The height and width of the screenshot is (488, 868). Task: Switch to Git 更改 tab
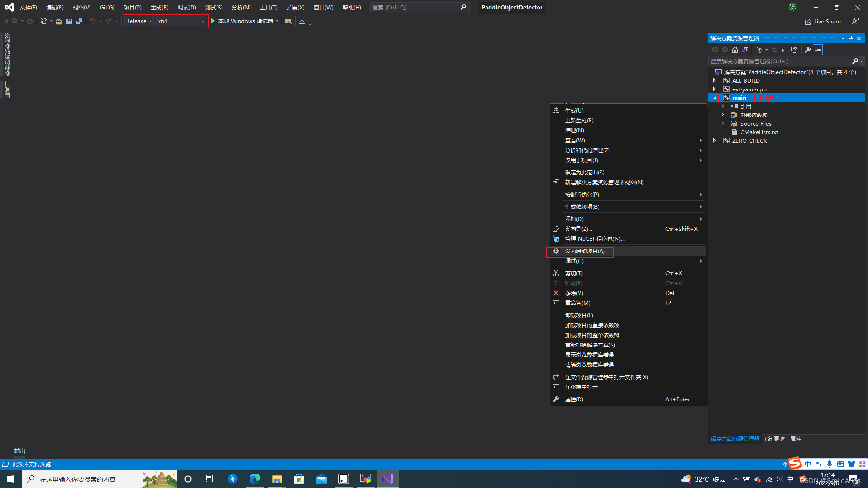(x=774, y=439)
